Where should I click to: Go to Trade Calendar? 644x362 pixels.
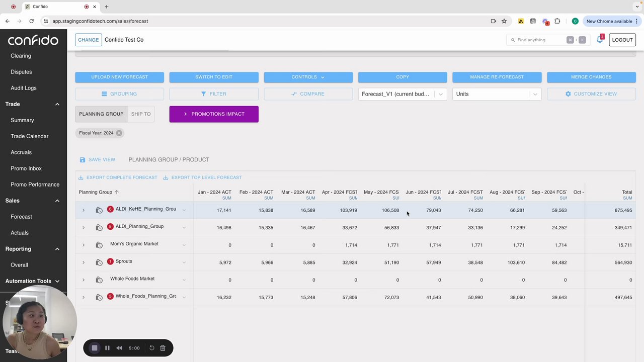pyautogui.click(x=30, y=136)
